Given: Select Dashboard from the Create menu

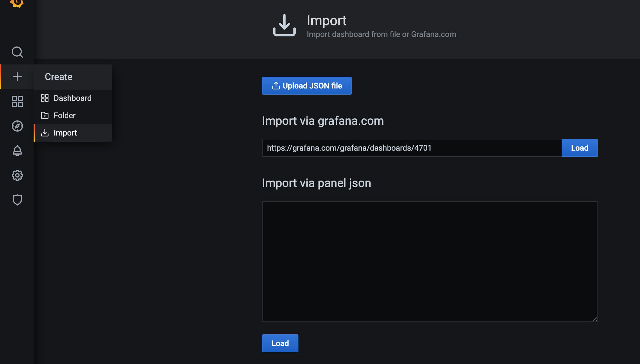Looking at the screenshot, I should (x=73, y=98).
